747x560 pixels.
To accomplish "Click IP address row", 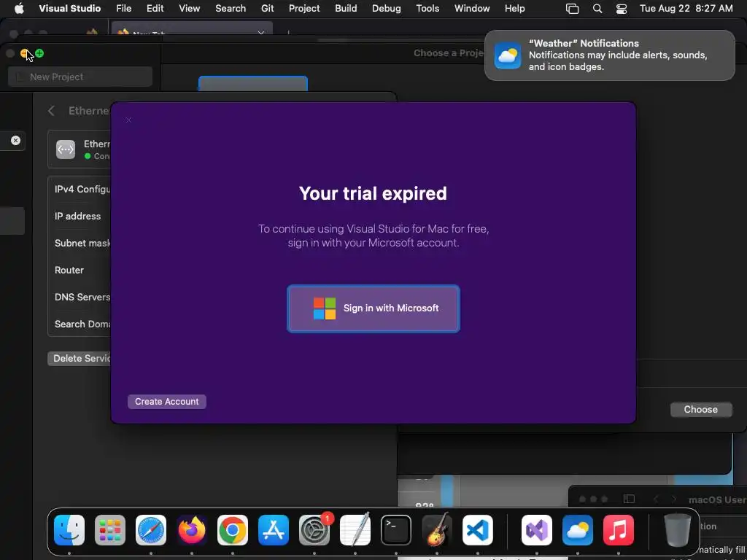I will (x=80, y=216).
